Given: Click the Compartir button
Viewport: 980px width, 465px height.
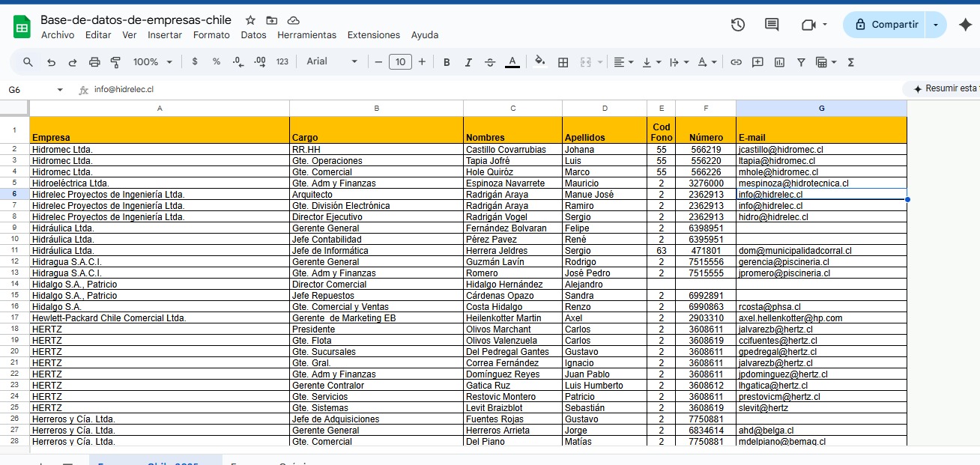Looking at the screenshot, I should [x=885, y=25].
